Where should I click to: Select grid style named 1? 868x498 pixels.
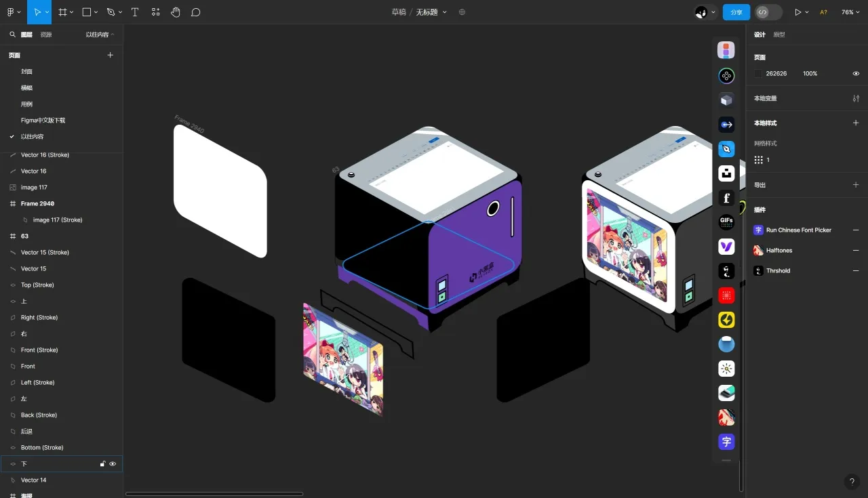(762, 160)
